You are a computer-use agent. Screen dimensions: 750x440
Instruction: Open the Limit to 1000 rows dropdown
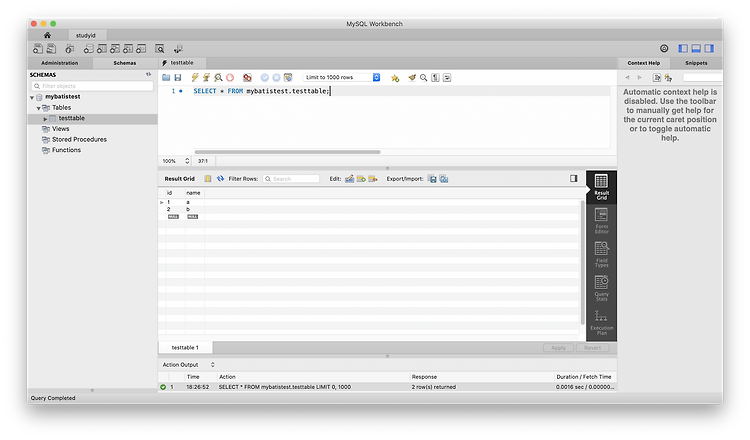point(342,77)
